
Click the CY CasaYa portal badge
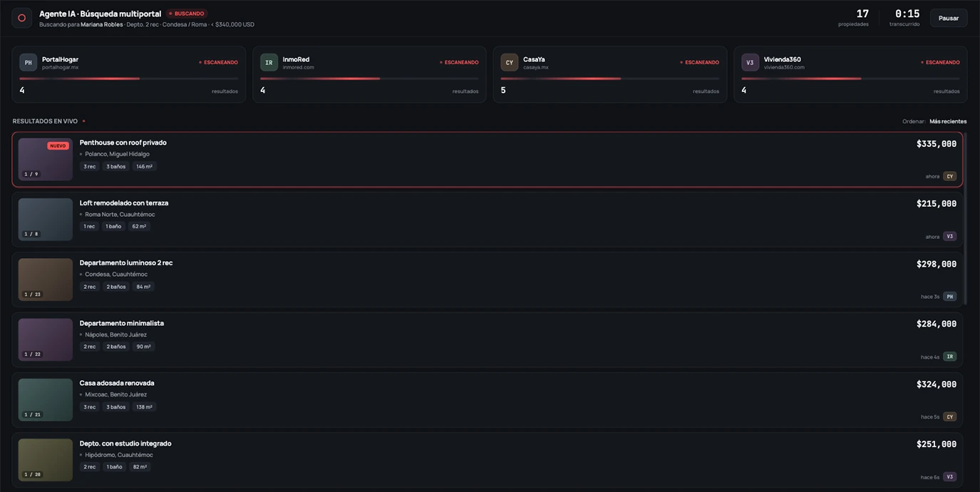tap(509, 62)
